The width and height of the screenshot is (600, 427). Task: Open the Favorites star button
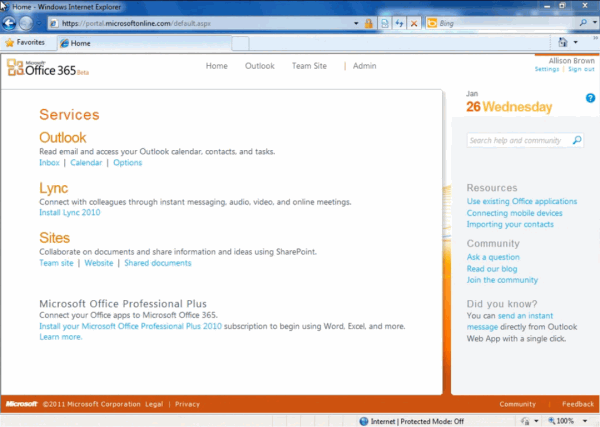(25, 42)
